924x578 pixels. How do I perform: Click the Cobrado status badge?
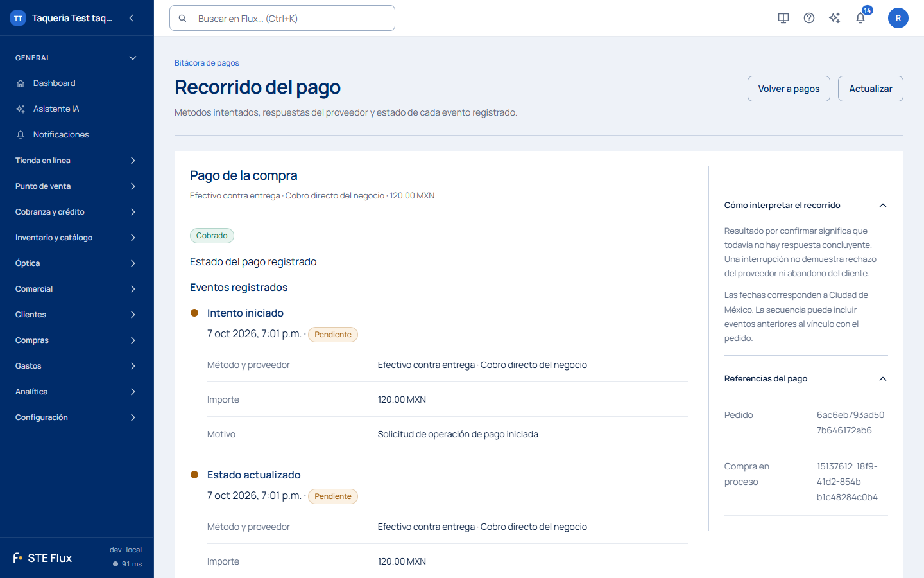pos(212,236)
